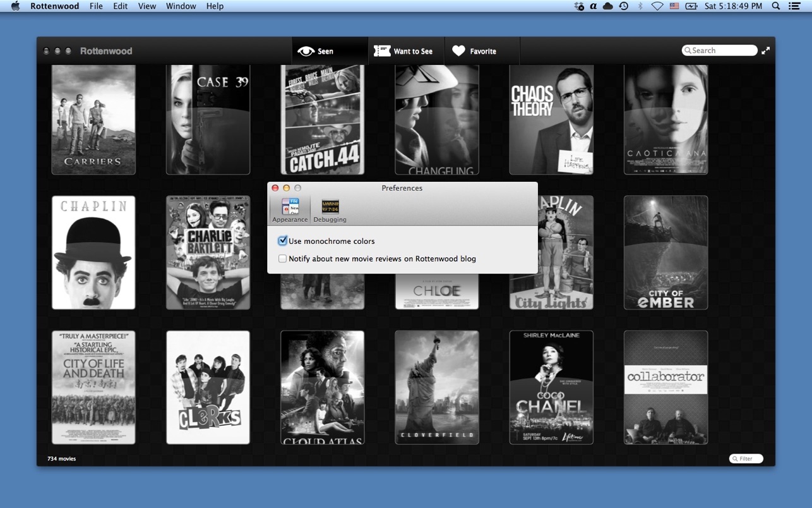
Task: Click the Filter field at bottom
Action: pyautogui.click(x=748, y=459)
